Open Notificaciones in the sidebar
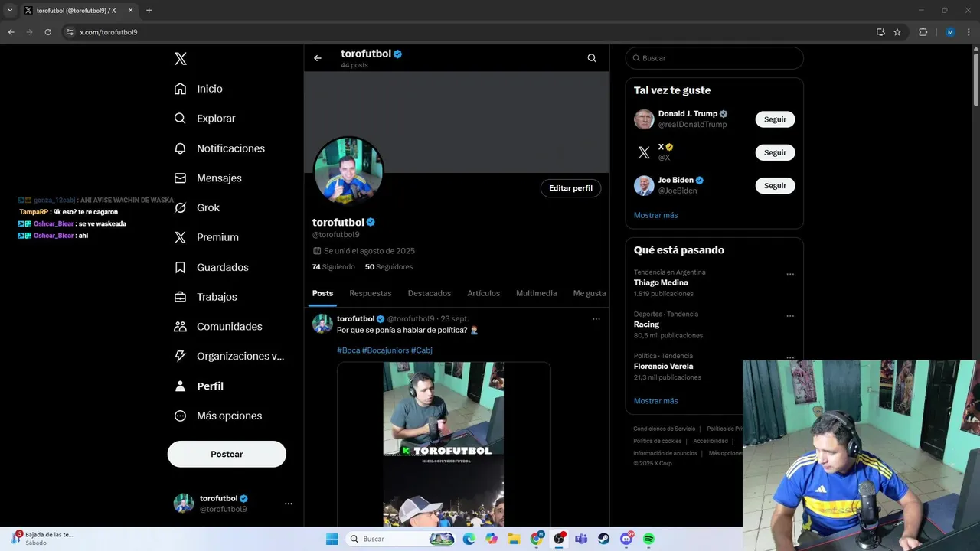 (219, 148)
